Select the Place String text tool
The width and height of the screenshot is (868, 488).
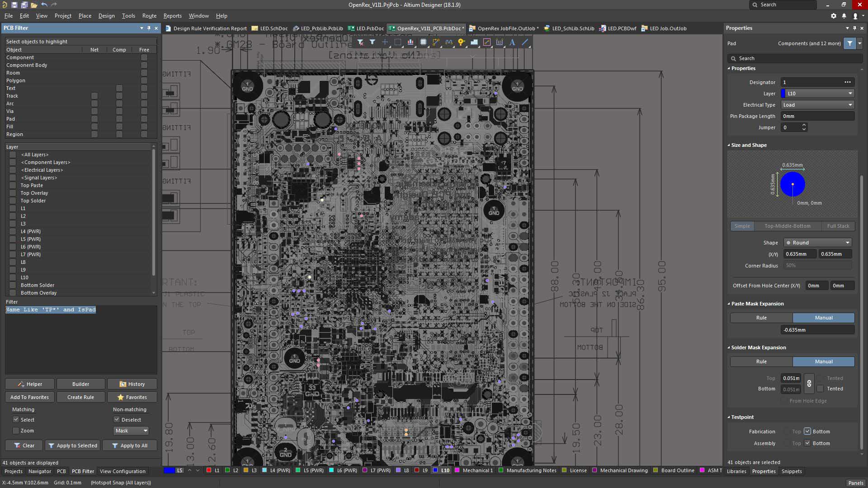point(512,42)
